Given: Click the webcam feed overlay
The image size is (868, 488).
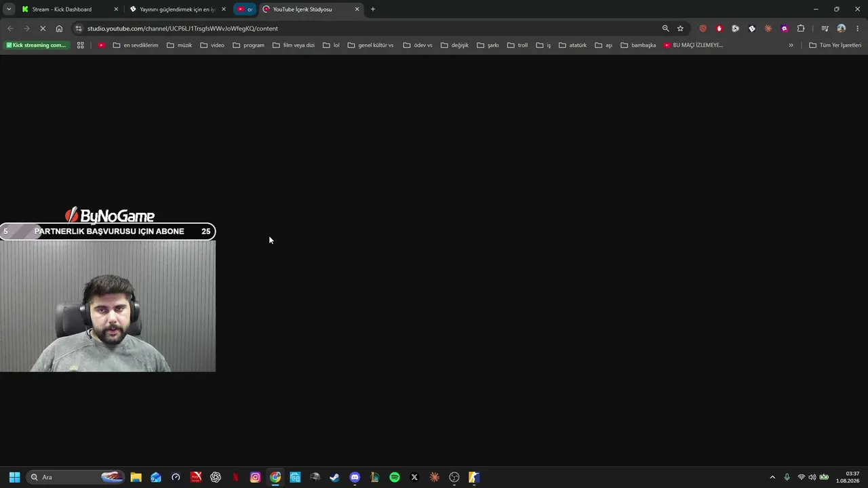Looking at the screenshot, I should pyautogui.click(x=108, y=306).
